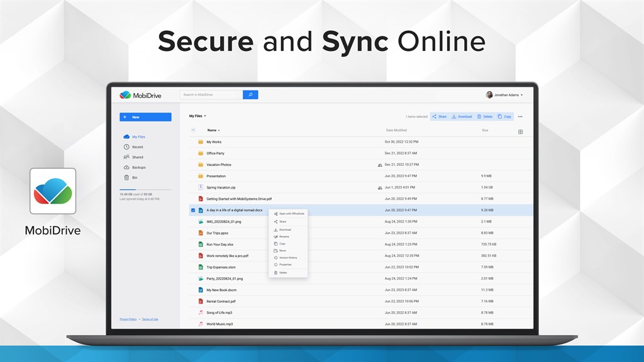This screenshot has width=644, height=362.
Task: Click Work remotely like a pro.pdf icon
Action: click(x=201, y=256)
